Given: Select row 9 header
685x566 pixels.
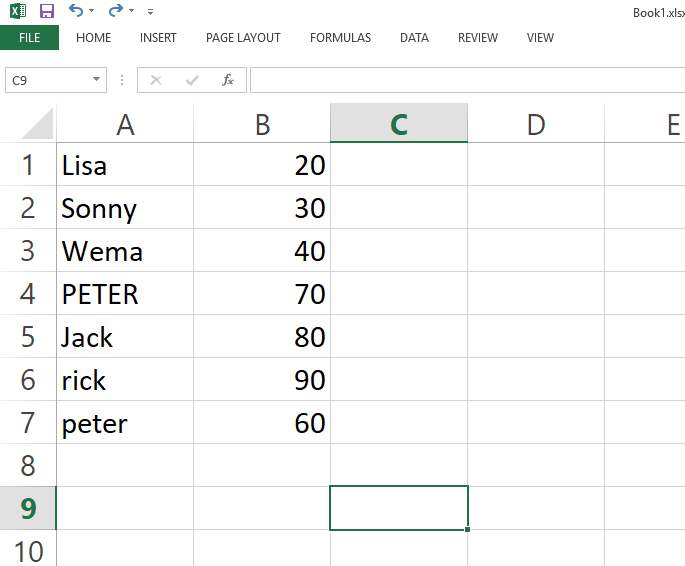Looking at the screenshot, I should (x=28, y=508).
